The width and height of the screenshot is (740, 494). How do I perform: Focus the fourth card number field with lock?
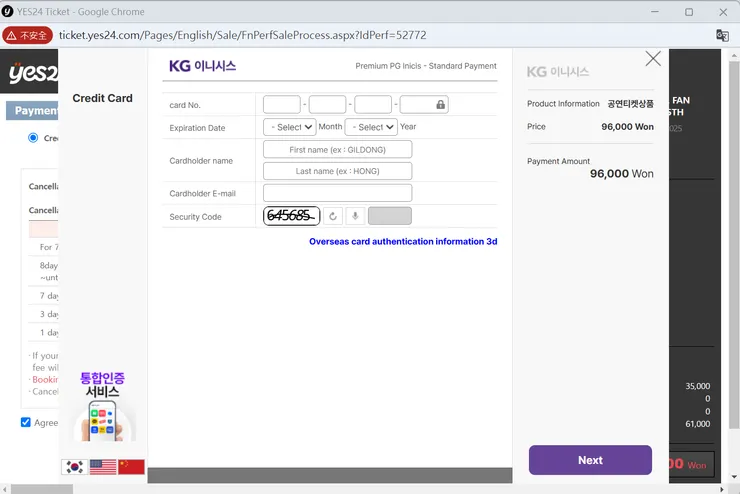(424, 105)
